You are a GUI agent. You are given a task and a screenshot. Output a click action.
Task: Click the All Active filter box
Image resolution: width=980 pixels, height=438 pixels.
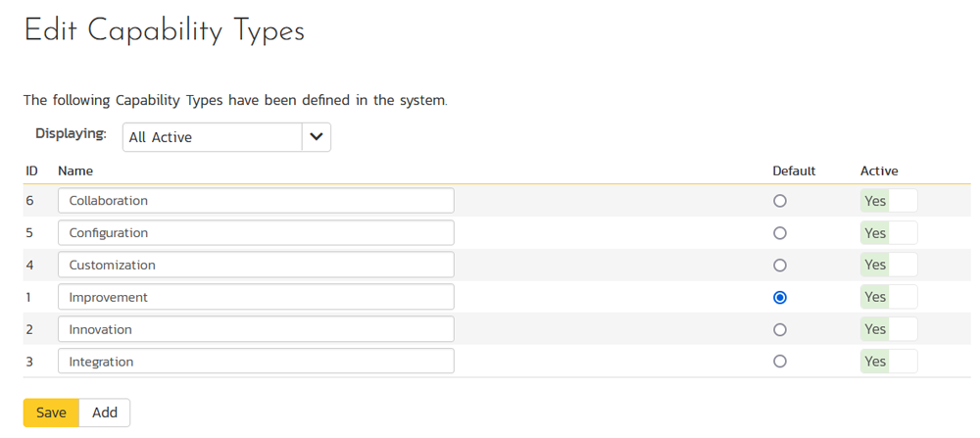tap(212, 137)
